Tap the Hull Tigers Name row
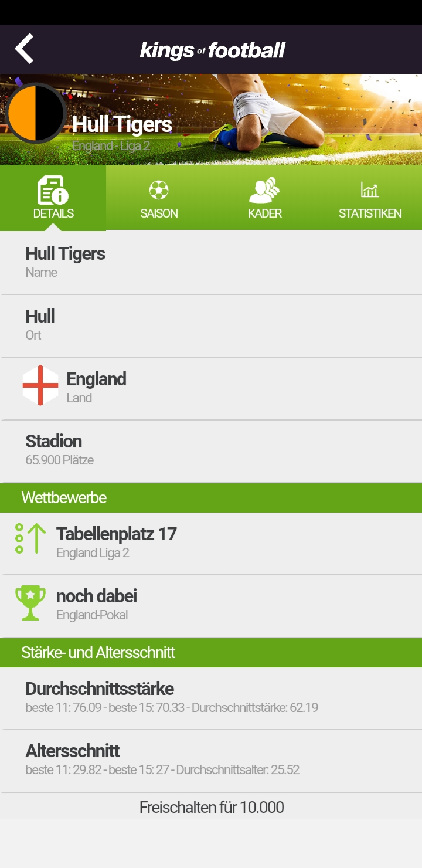Image resolution: width=422 pixels, height=868 pixels. tap(211, 262)
